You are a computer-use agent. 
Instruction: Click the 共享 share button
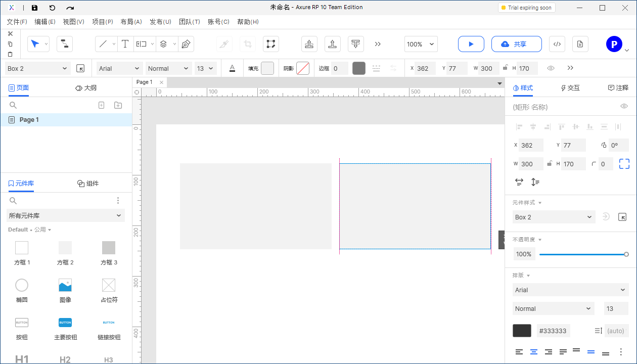pyautogui.click(x=517, y=44)
